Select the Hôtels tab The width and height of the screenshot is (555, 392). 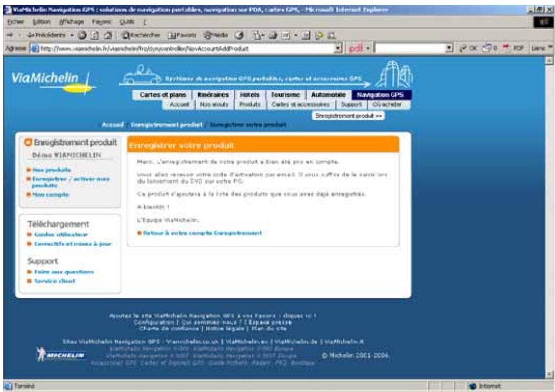[x=249, y=95]
